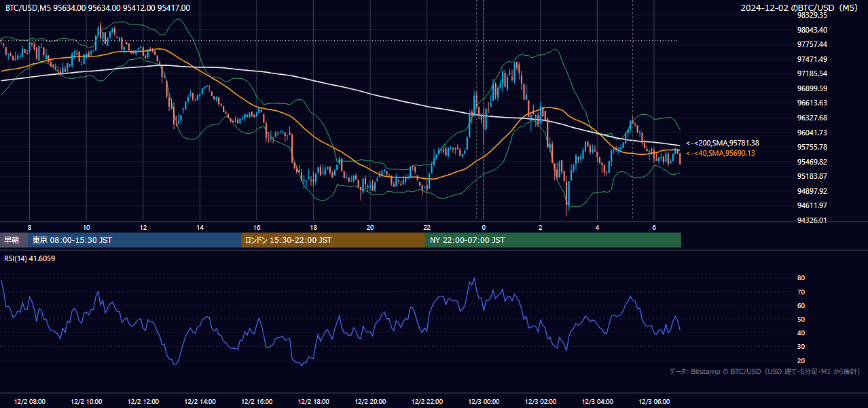The width and height of the screenshot is (868, 408).
Task: Click the "12/2 16:00" time axis label
Action: (x=257, y=402)
